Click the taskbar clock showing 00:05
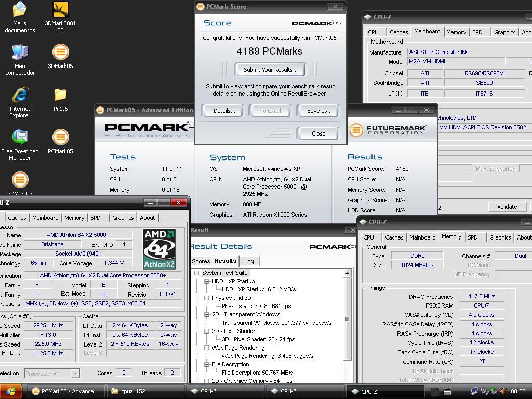The height and width of the screenshot is (399, 532). 518,391
